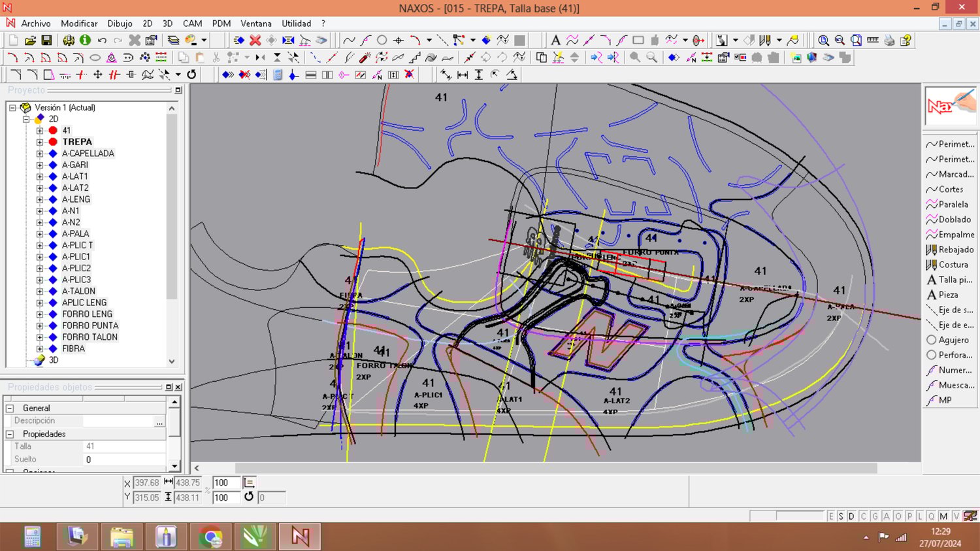Toggle the V status indicator
Image resolution: width=980 pixels, height=551 pixels.
pos(956,516)
